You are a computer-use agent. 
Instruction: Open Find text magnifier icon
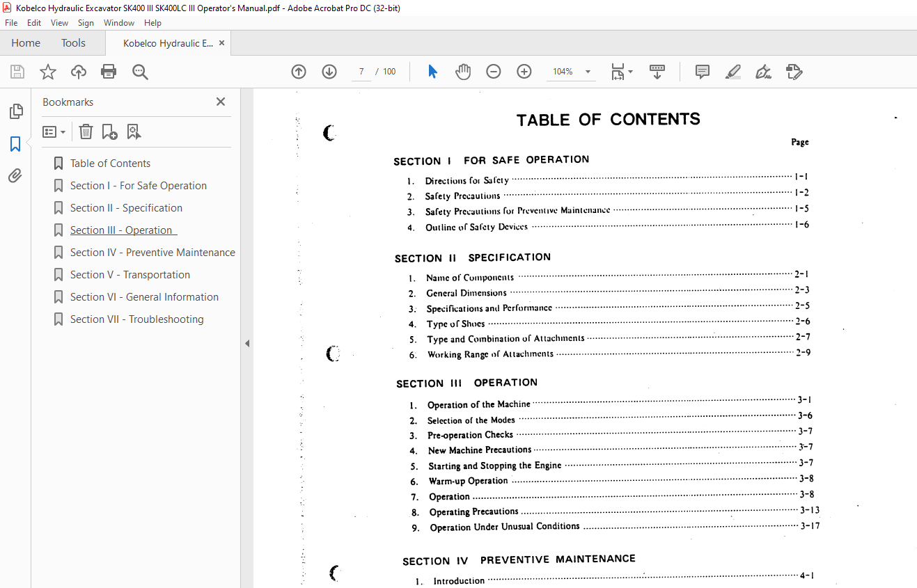click(x=140, y=72)
